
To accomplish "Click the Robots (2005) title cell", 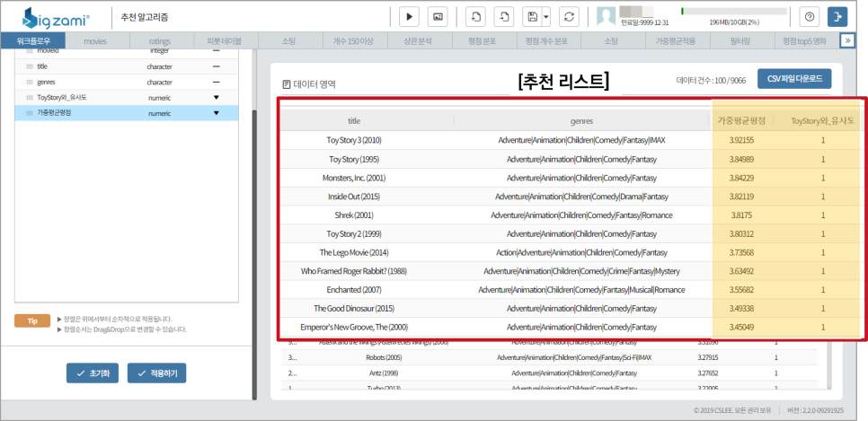I will tap(382, 357).
